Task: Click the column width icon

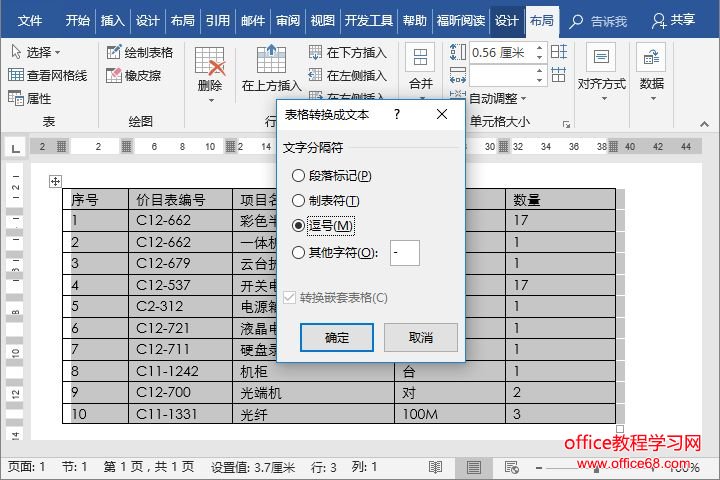Action: [458, 75]
